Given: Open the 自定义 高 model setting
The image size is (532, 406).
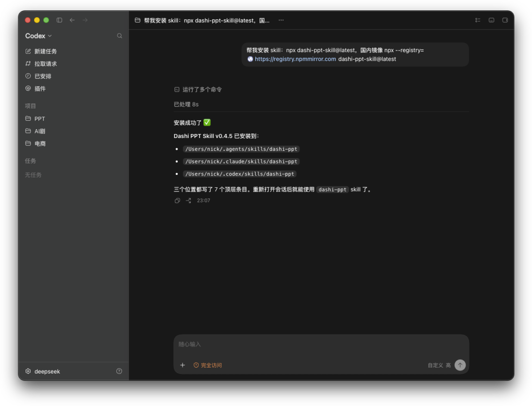Looking at the screenshot, I should [439, 365].
